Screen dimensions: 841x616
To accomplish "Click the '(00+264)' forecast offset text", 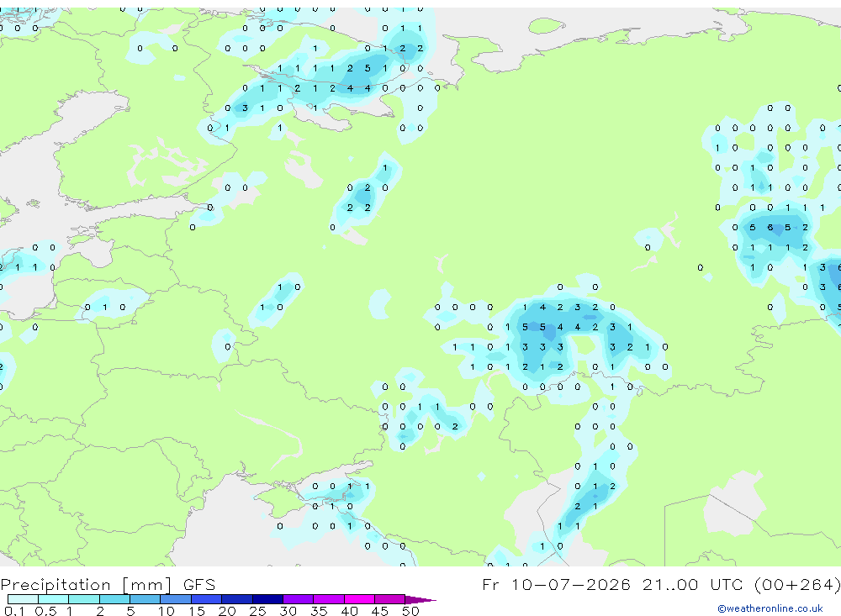I will click(x=797, y=584).
